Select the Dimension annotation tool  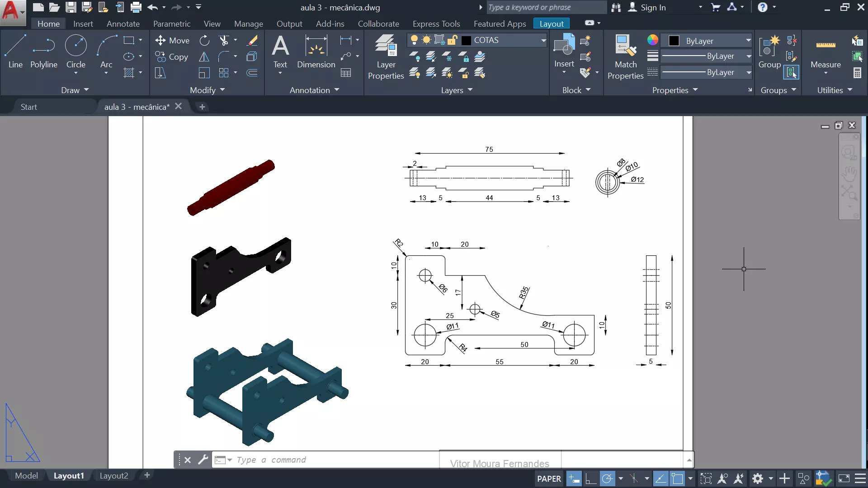pos(316,52)
